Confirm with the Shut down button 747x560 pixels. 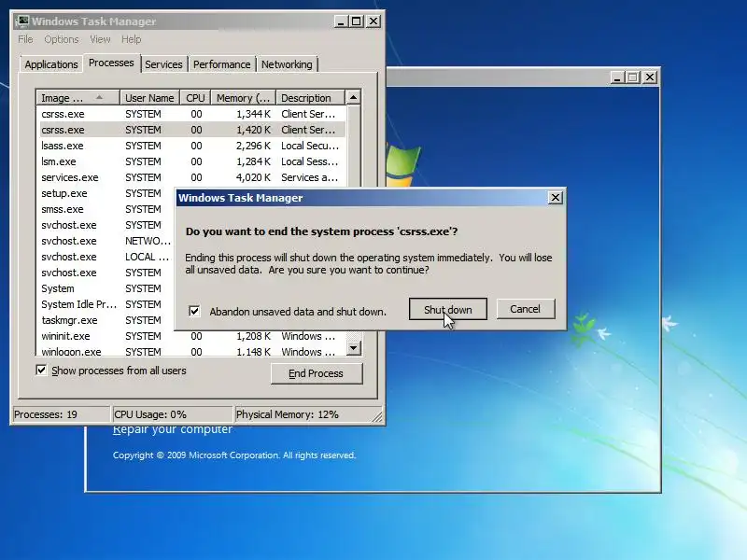(448, 310)
